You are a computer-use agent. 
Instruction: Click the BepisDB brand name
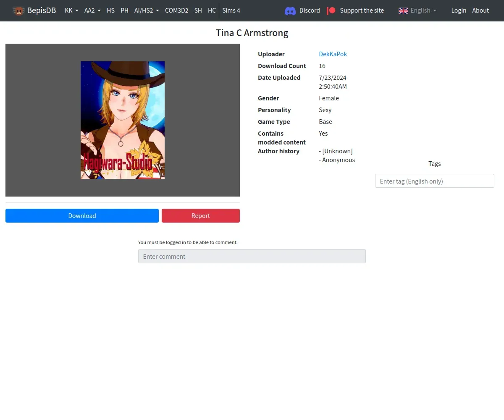42,10
